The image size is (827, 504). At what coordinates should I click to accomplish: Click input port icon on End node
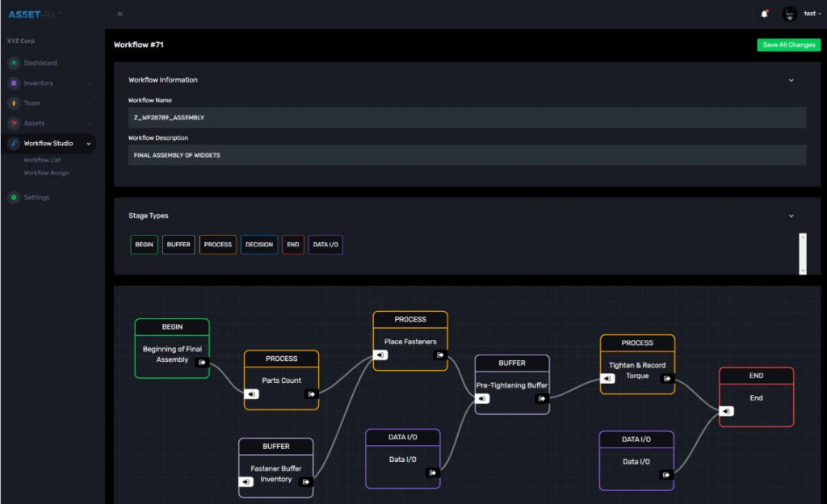coord(728,411)
